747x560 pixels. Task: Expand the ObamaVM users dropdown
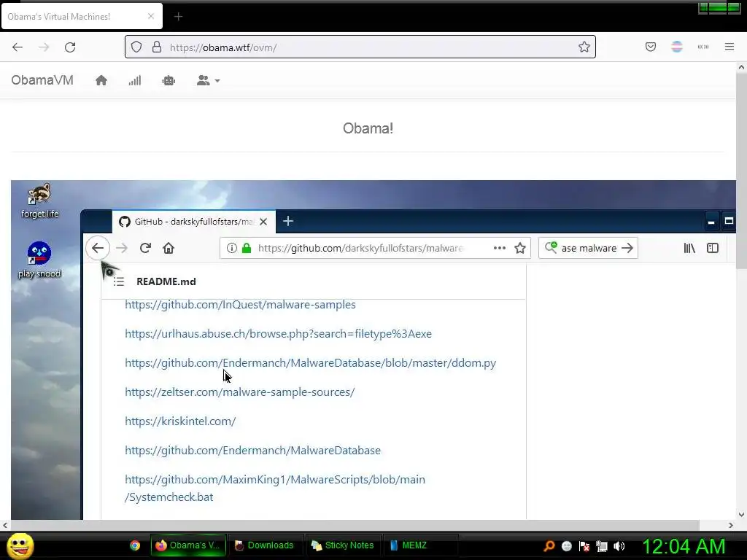[x=208, y=80]
